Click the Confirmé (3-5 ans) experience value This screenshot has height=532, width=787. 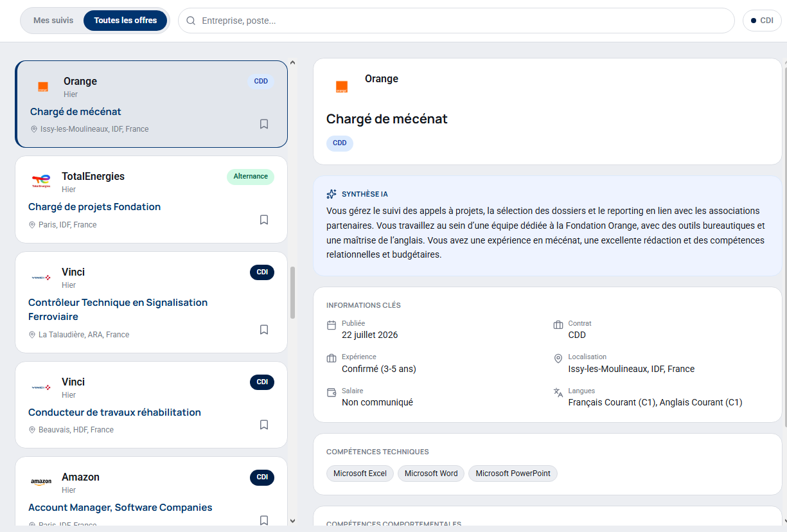(379, 369)
